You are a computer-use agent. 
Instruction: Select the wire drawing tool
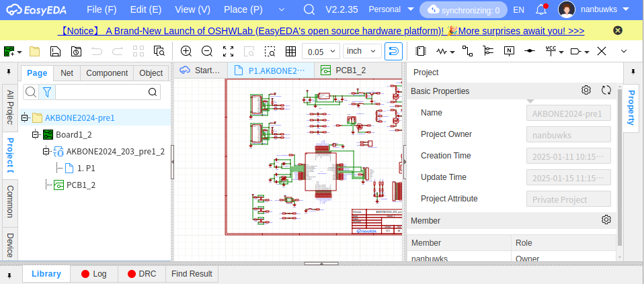467,51
